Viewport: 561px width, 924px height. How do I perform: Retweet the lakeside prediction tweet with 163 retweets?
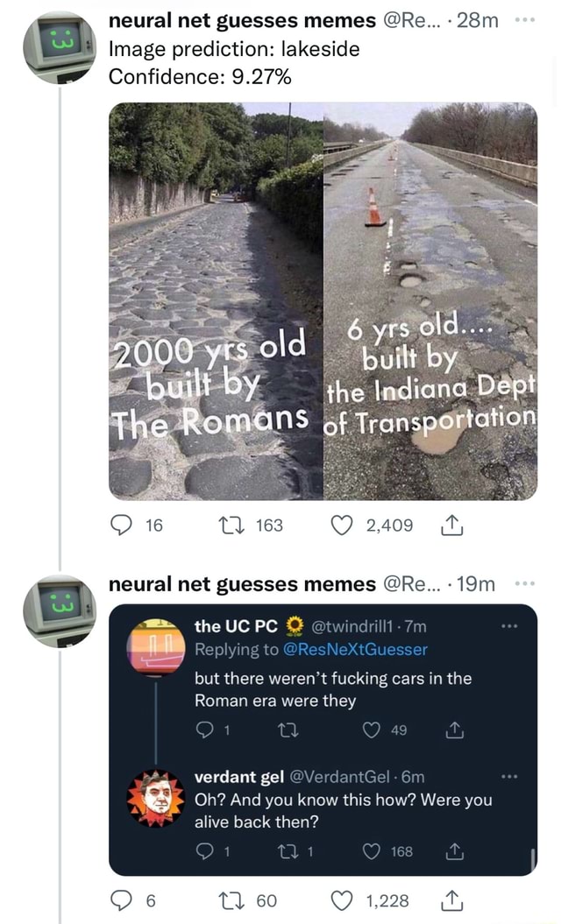coord(228,525)
